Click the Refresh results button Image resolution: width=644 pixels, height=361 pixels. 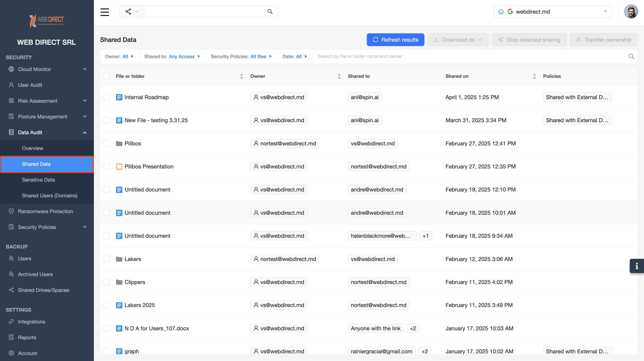395,40
